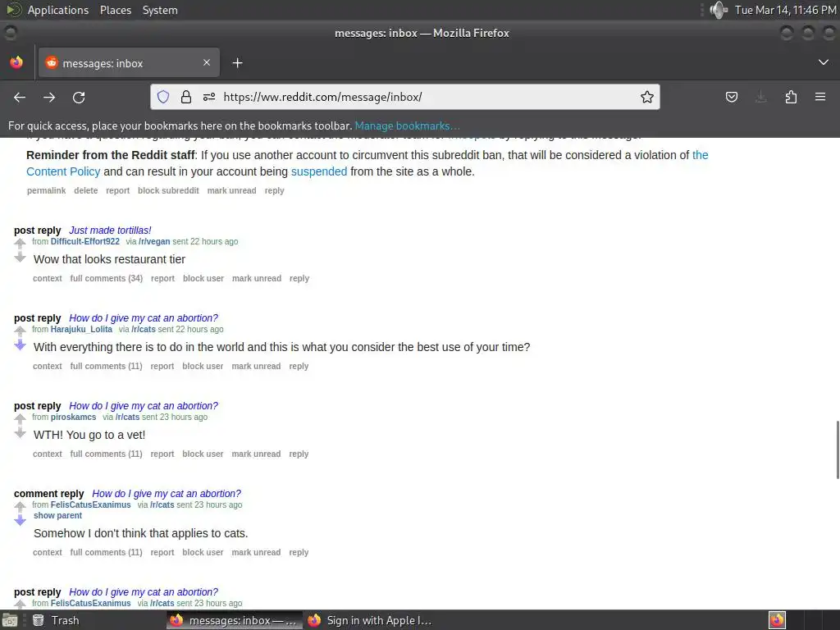This screenshot has height=630, width=840.
Task: Upvote piroskamcs's reply
Action: pyautogui.click(x=20, y=419)
